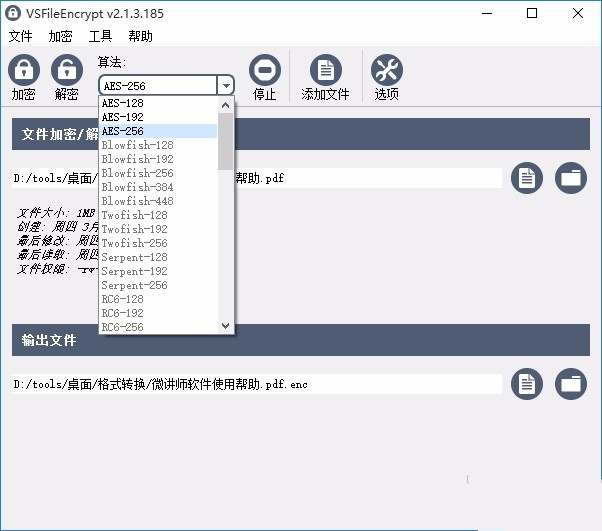
Task: Click the Decrypt (解密) unlock icon
Action: (x=67, y=70)
